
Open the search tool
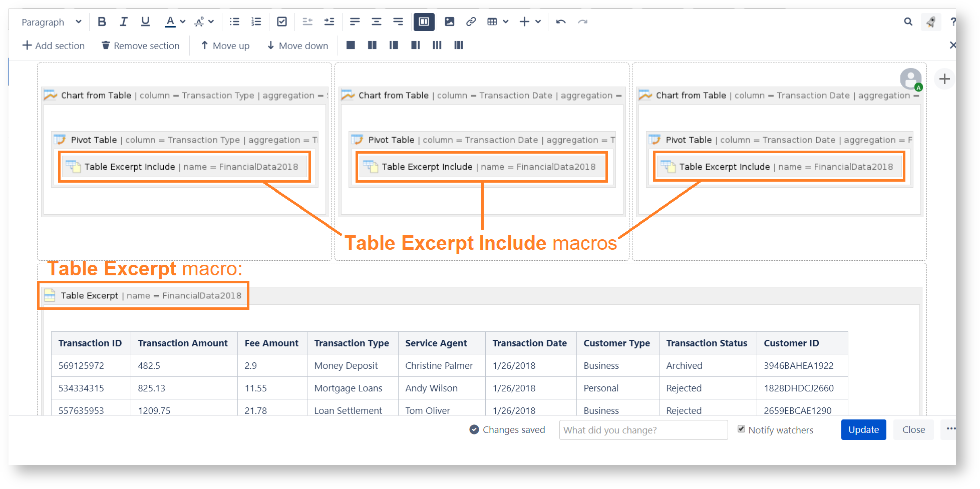(908, 22)
